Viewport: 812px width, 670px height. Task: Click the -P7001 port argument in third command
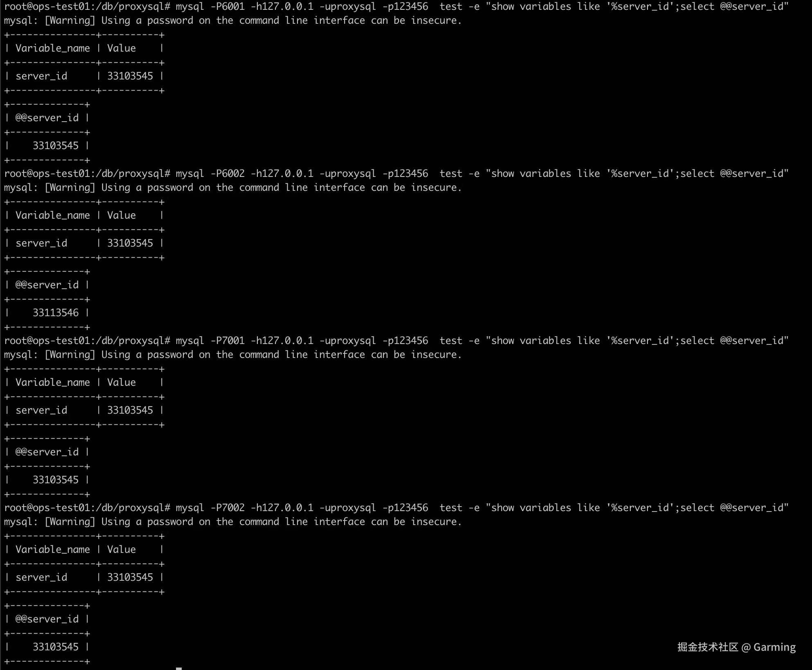[x=228, y=341]
